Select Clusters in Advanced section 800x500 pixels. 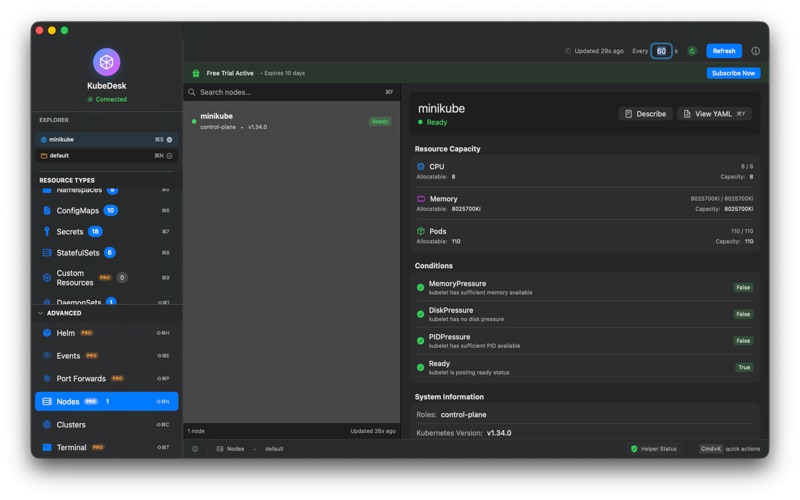pos(107,424)
